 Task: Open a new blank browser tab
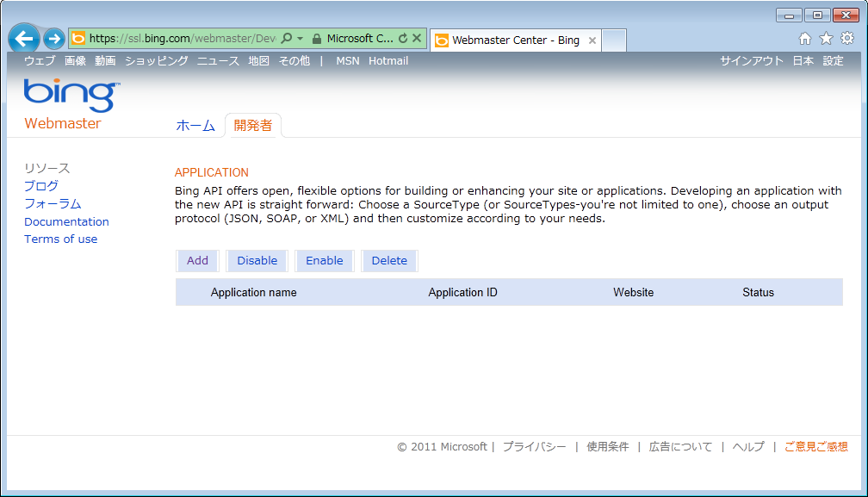point(614,40)
